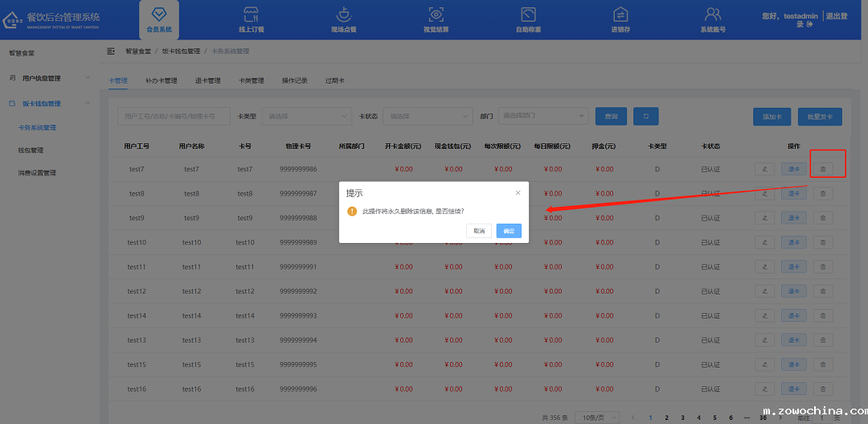Click the delete trash icon in test7 row
Screen dimensions: 868x424
click(823, 169)
